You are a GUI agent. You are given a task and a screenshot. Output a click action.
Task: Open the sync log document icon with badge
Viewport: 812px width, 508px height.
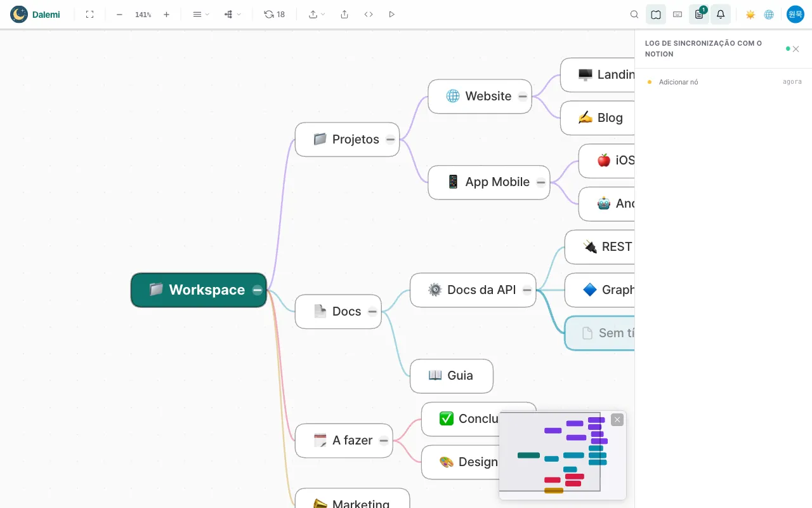[x=699, y=14]
